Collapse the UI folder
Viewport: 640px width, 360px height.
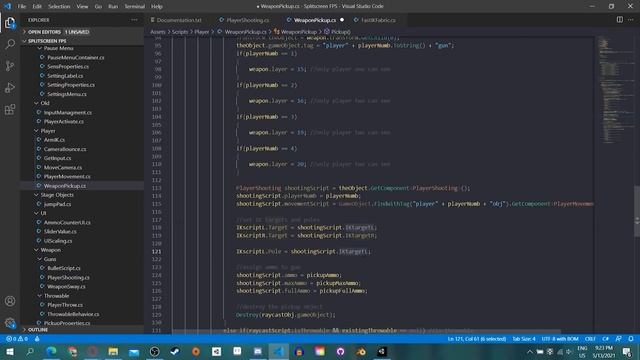[x=43, y=213]
